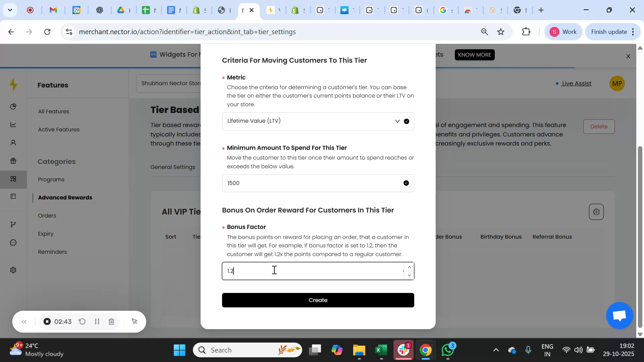This screenshot has height=362, width=644.
Task: Stop the recording with the stop button
Action: (47, 321)
